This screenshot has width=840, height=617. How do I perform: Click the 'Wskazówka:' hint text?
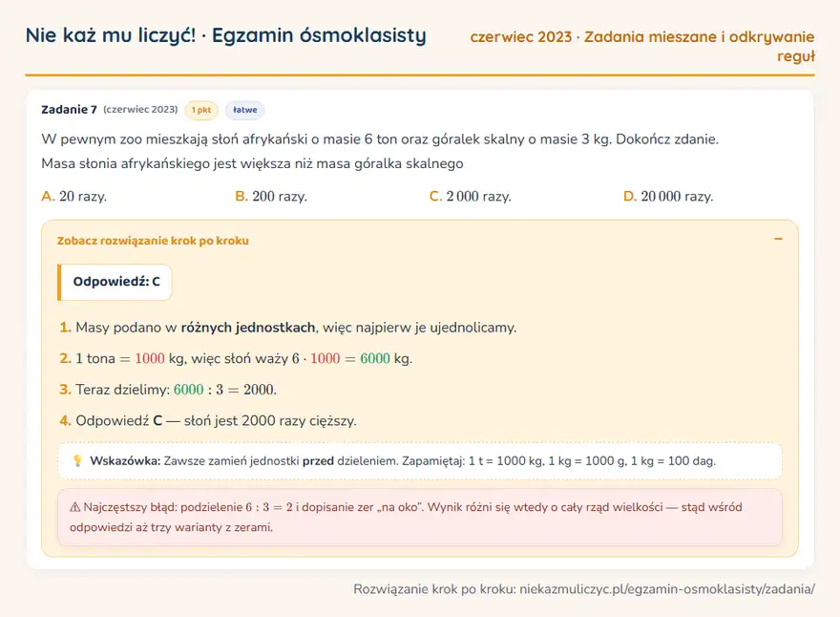point(125,461)
